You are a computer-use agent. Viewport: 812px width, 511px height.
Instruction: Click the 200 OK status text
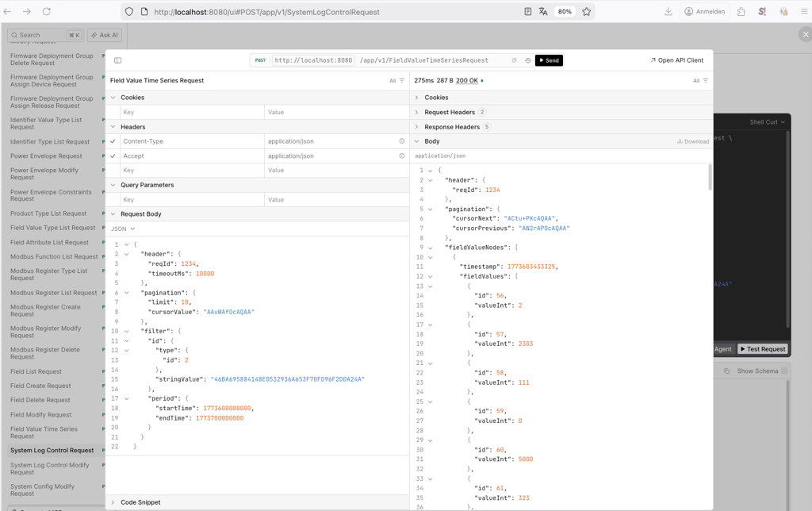coord(466,81)
